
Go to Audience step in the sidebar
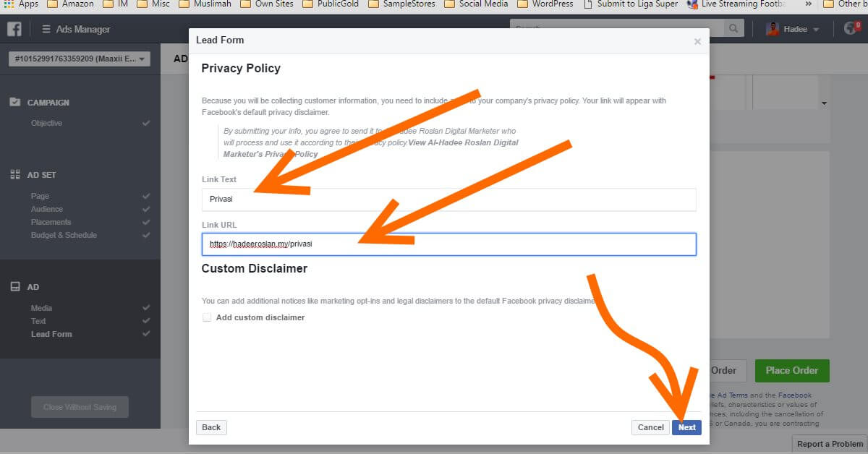click(x=46, y=209)
